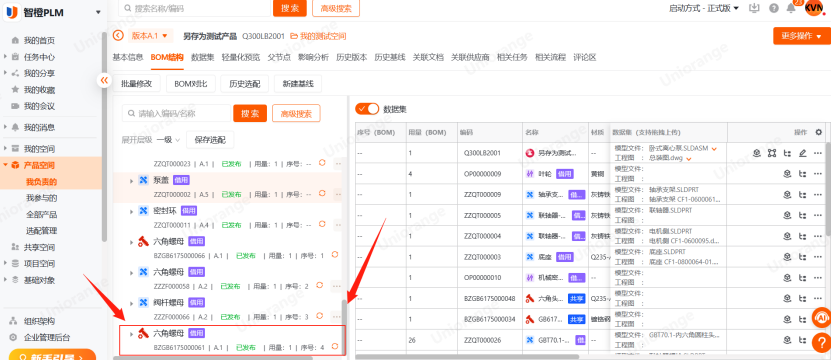Screen dimensions: 831x360
Task: Open the help question mark in top bar
Action: pyautogui.click(x=774, y=8)
